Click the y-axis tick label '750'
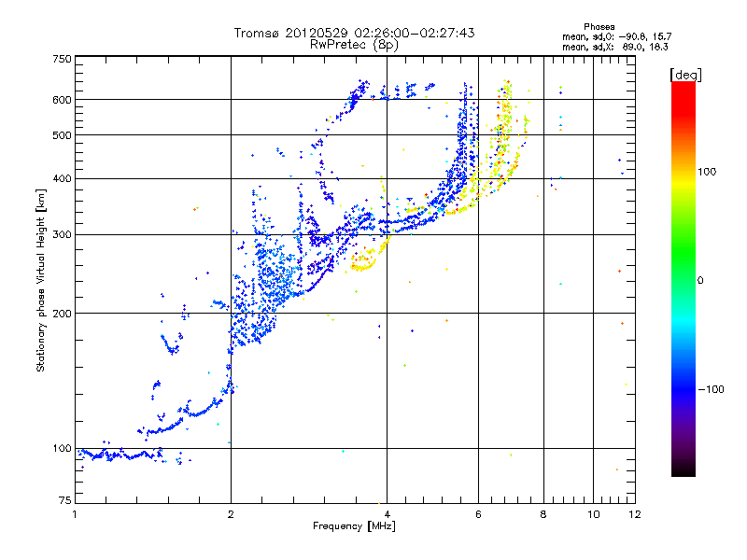 point(62,59)
